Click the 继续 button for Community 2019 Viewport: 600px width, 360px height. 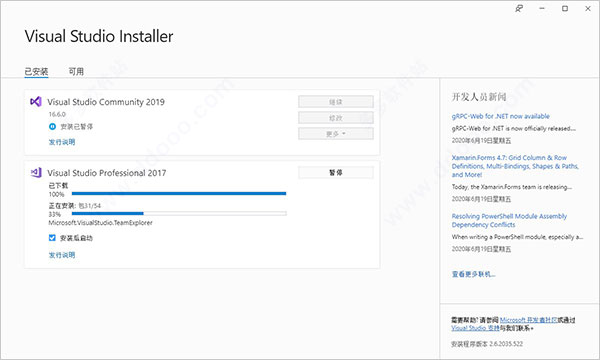pyautogui.click(x=336, y=102)
